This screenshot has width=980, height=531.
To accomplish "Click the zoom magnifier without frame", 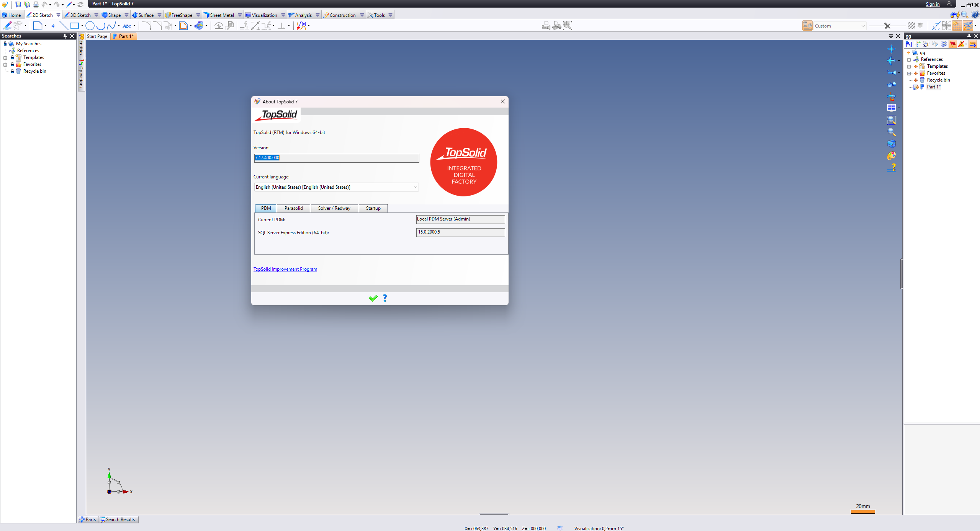I will pos(891,132).
